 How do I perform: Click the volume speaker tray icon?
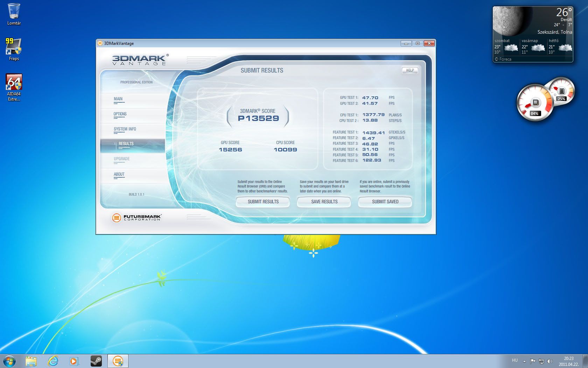550,361
